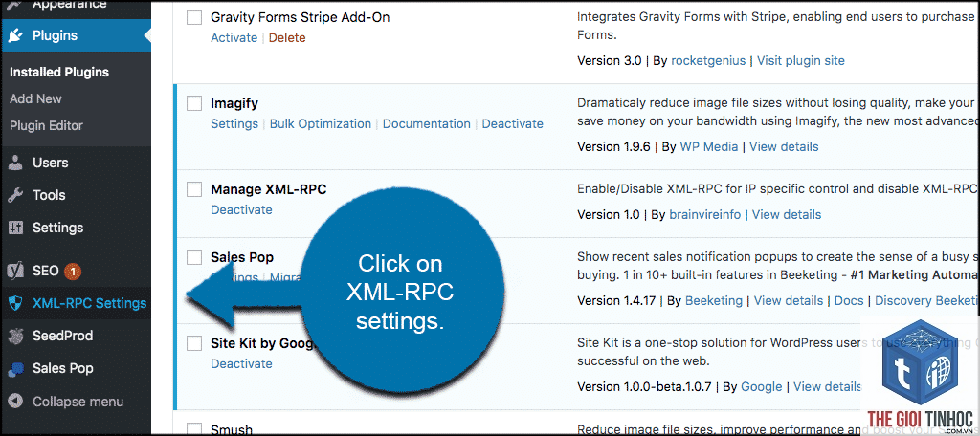
Task: Click the Collapse menu arrow icon
Action: (15, 401)
